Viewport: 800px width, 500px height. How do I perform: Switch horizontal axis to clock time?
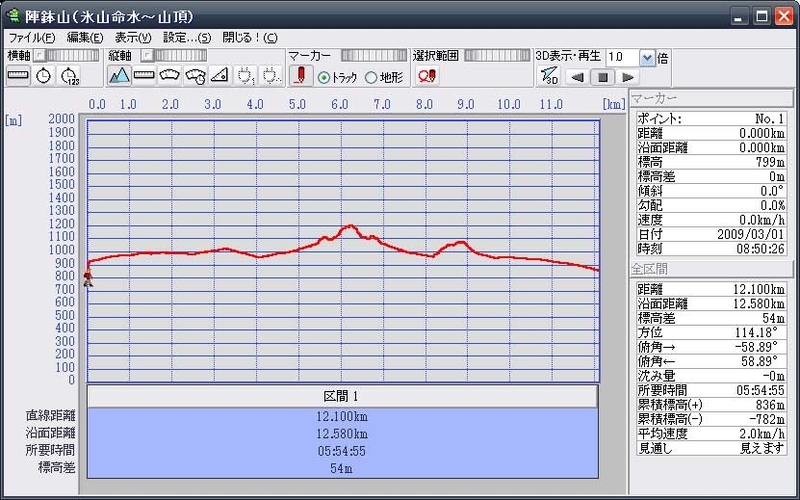(43, 76)
